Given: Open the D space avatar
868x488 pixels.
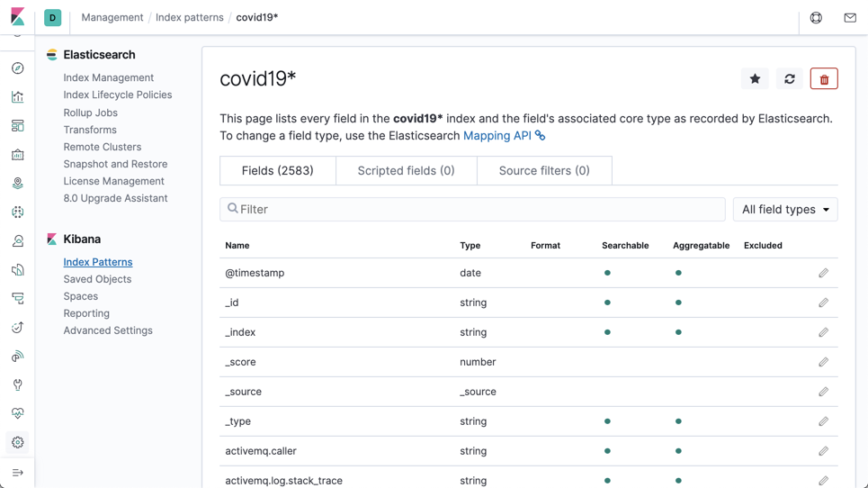Looking at the screenshot, I should (52, 18).
